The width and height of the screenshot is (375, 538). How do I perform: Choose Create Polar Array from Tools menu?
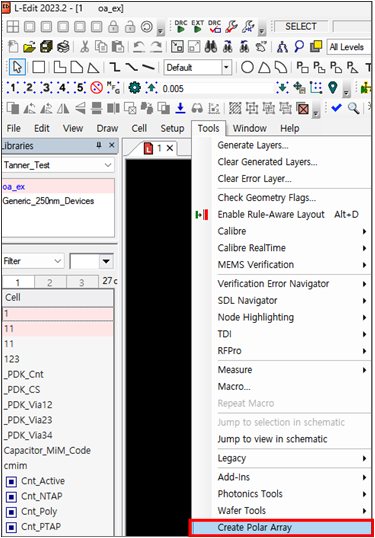(x=281, y=527)
